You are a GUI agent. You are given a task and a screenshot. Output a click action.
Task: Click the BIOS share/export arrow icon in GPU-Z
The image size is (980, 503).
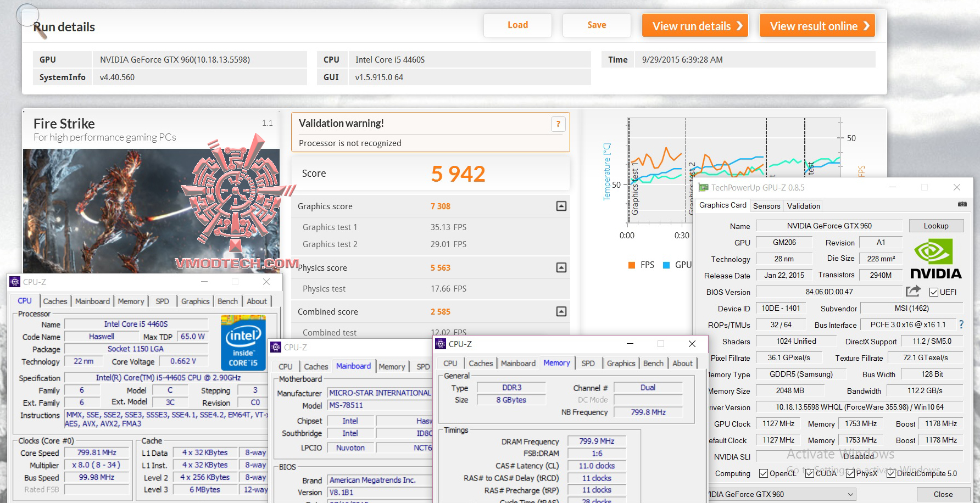click(913, 291)
